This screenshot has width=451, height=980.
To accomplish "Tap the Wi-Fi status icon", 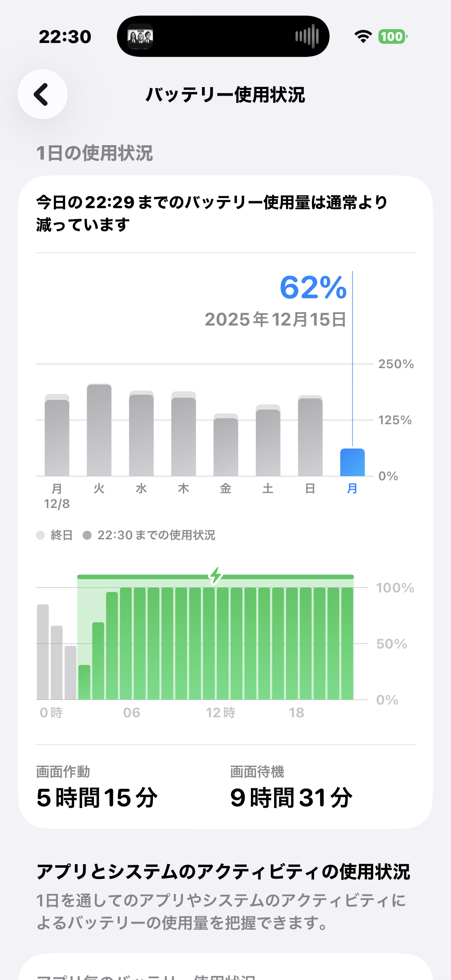I will (x=363, y=37).
